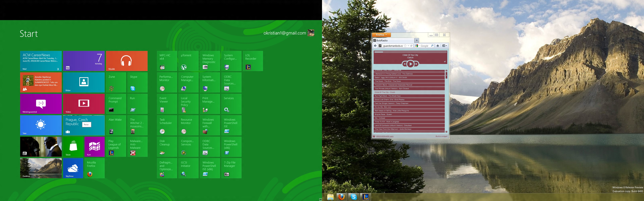Open the 7-Zip File Manager tile

click(231, 168)
